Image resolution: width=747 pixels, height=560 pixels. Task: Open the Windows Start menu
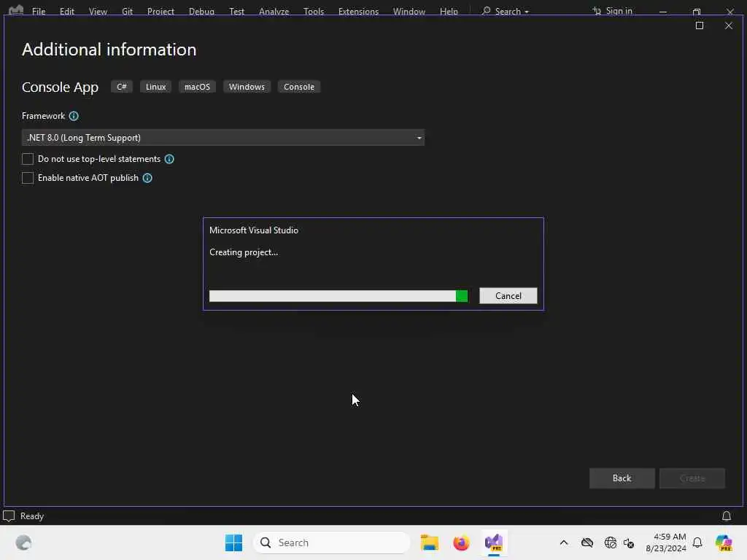click(233, 542)
